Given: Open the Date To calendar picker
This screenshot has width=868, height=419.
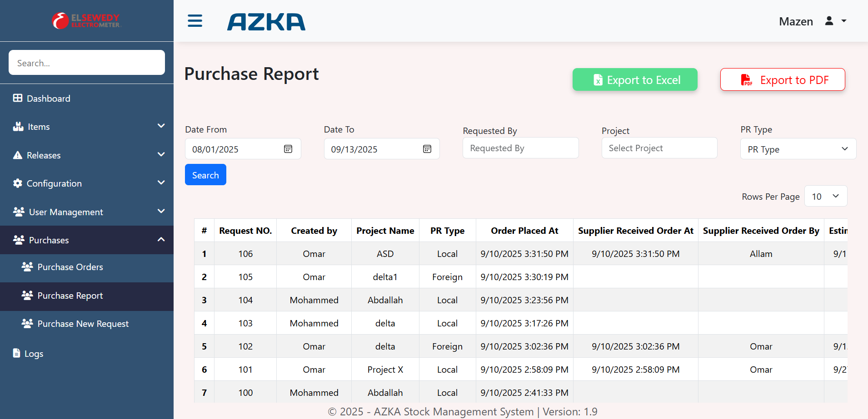Looking at the screenshot, I should pos(427,149).
